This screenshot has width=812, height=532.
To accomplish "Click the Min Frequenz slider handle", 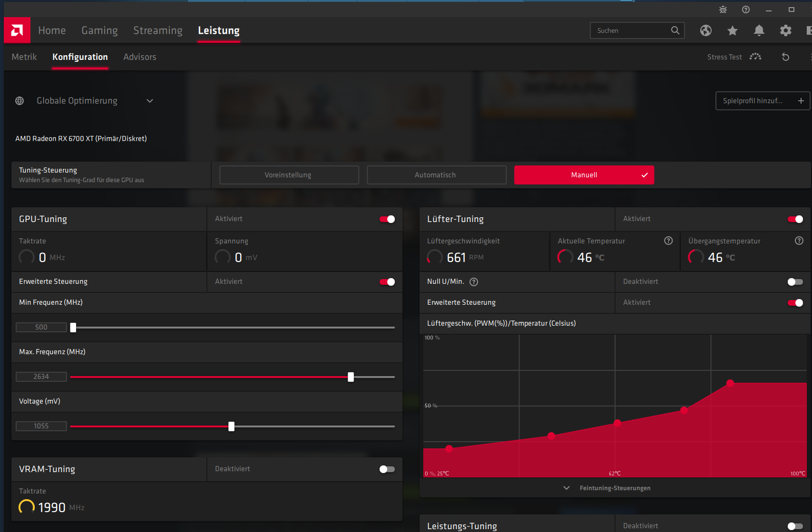I will [x=73, y=328].
